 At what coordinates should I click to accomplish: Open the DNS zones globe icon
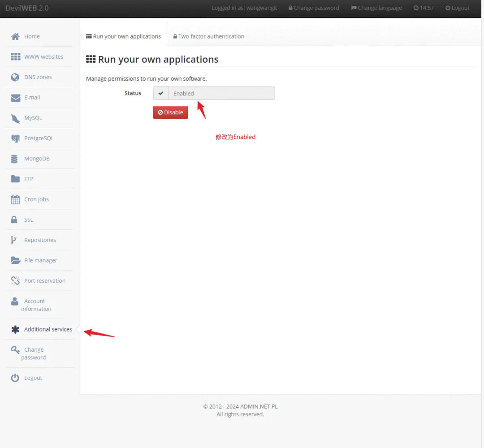(x=15, y=77)
